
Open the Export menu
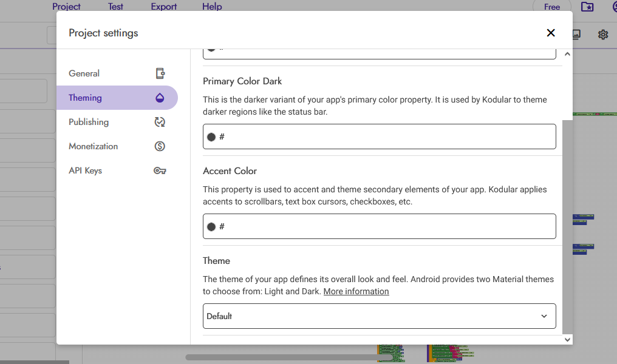pos(164,7)
